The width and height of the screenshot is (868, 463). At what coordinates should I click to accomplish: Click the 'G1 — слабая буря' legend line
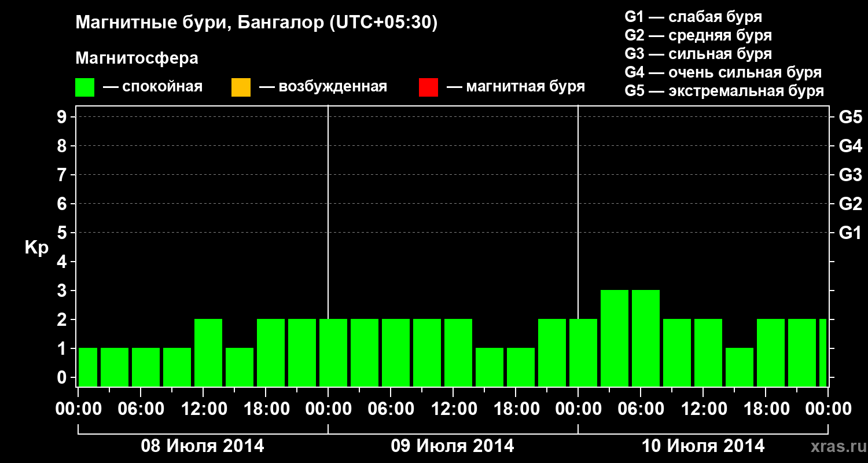click(693, 17)
